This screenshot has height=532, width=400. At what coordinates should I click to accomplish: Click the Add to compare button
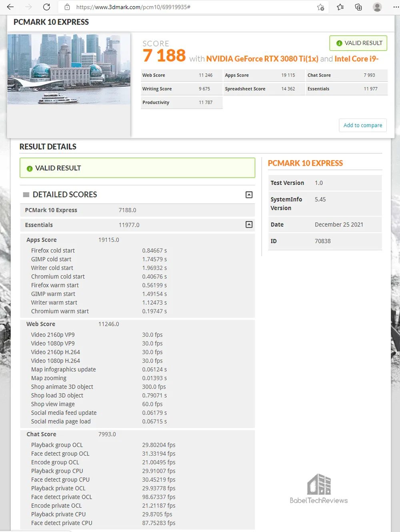363,125
